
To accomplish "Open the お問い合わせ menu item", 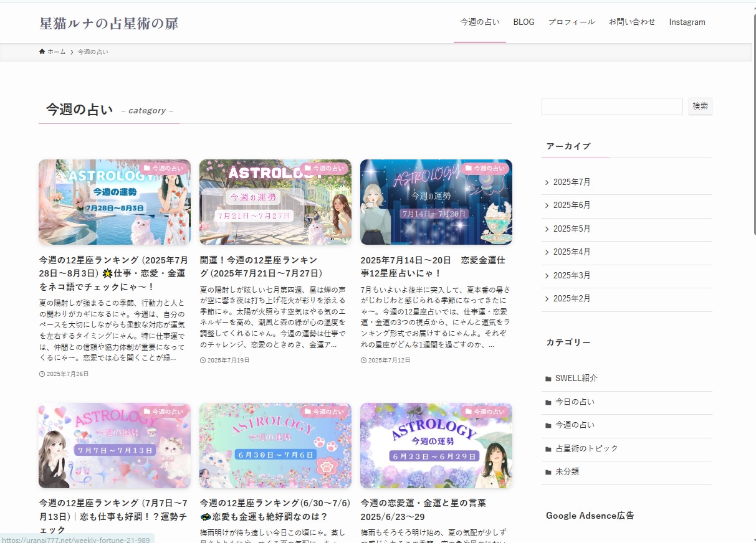I will coord(632,22).
